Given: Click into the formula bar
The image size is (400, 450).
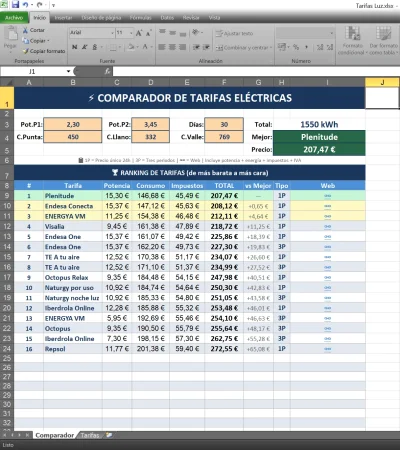Looking at the screenshot, I should click(x=255, y=71).
